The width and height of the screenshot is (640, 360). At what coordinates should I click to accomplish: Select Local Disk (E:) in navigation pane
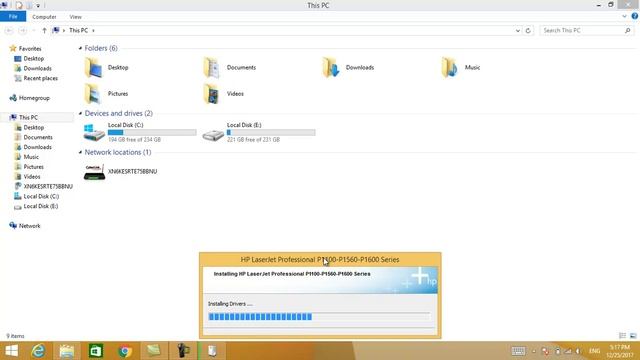tap(40, 206)
